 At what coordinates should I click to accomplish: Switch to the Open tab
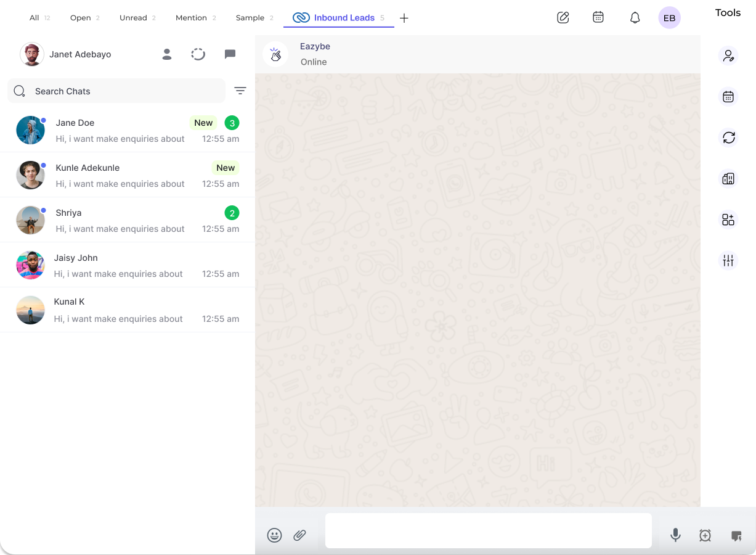84,18
